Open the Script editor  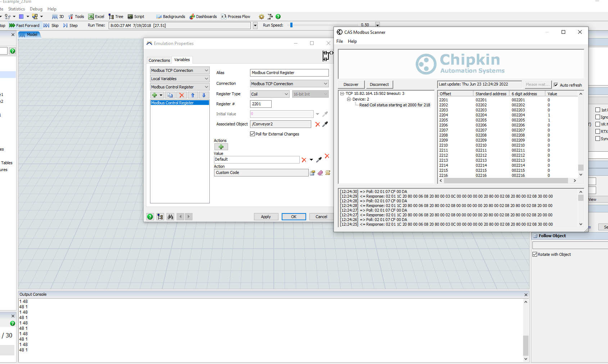(x=136, y=17)
